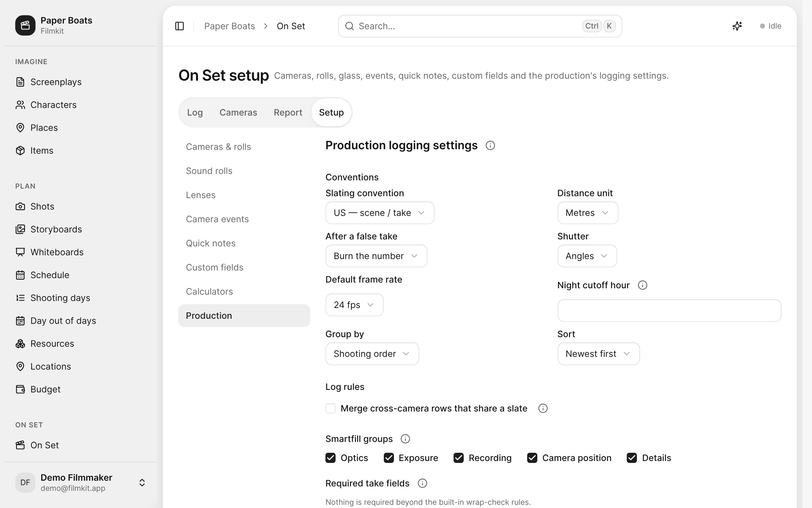The height and width of the screenshot is (508, 812).
Task: Open the AI sparkle assistant icon
Action: point(737,26)
